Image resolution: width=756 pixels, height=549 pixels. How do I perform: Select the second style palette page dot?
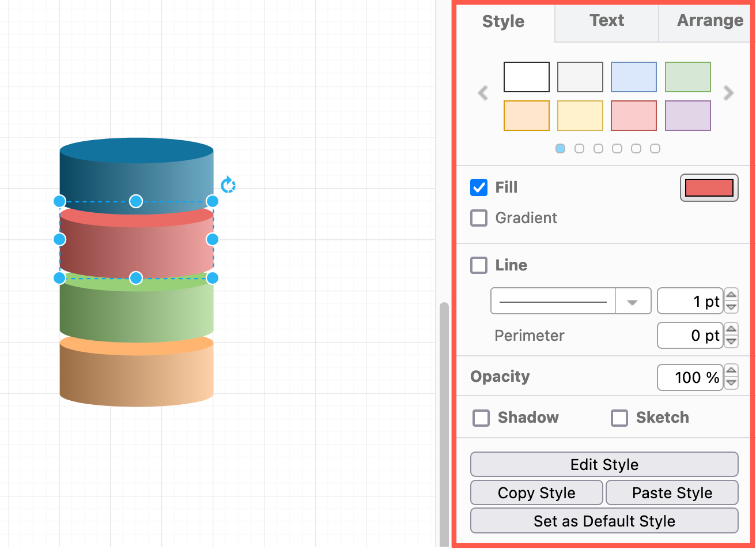pos(579,149)
